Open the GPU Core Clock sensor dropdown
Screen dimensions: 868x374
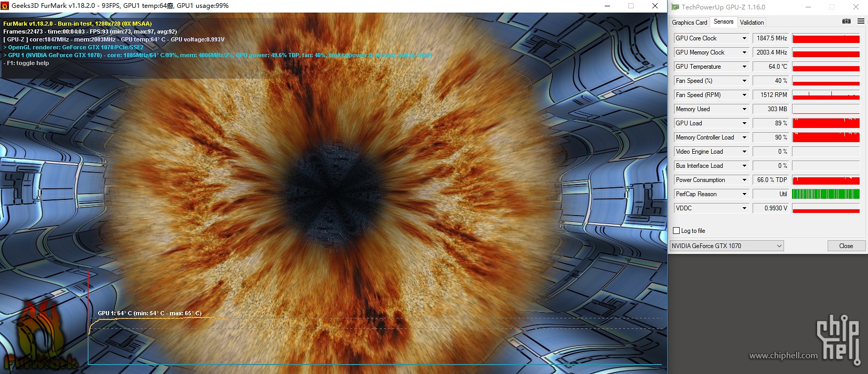coord(744,38)
